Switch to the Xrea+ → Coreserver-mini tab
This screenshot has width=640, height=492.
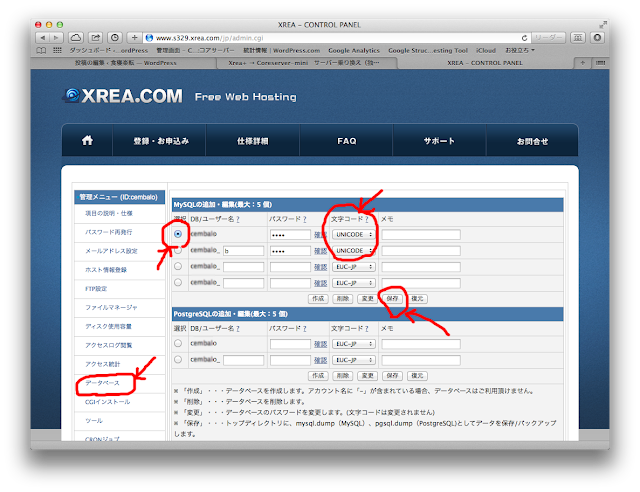[x=304, y=63]
